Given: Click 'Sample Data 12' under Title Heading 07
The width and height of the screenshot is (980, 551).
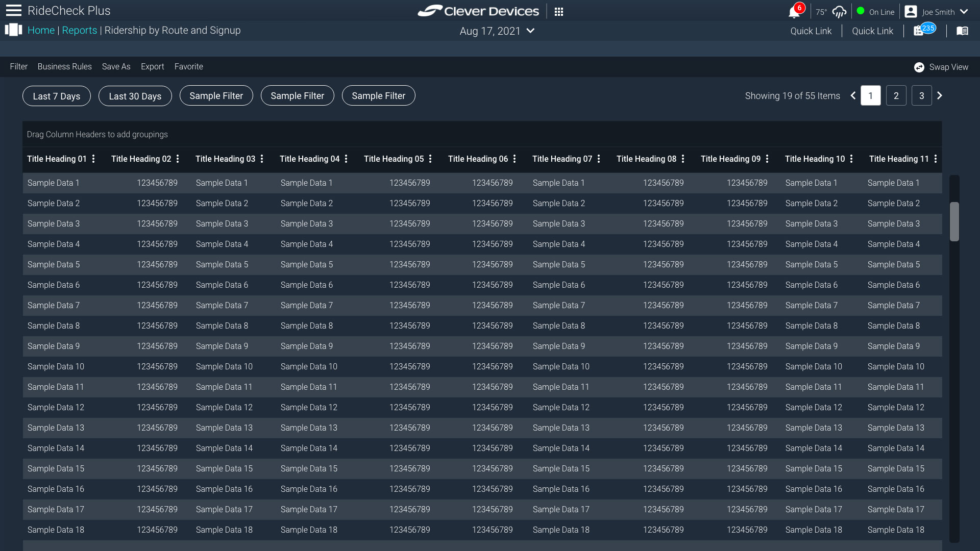Looking at the screenshot, I should 561,407.
